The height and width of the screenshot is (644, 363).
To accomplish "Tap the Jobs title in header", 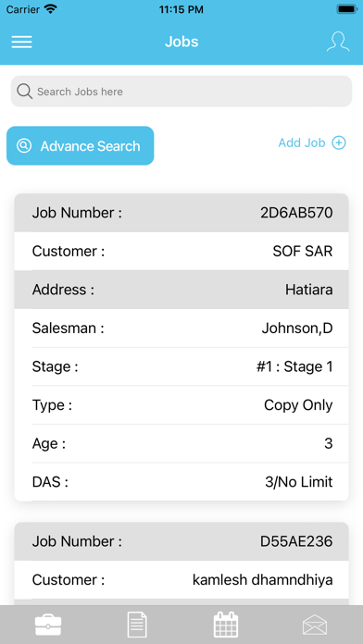I will click(181, 42).
